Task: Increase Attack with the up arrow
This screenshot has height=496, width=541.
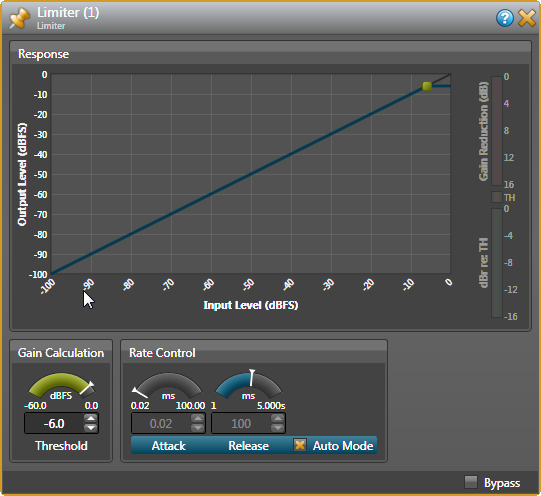Action: coord(198,418)
